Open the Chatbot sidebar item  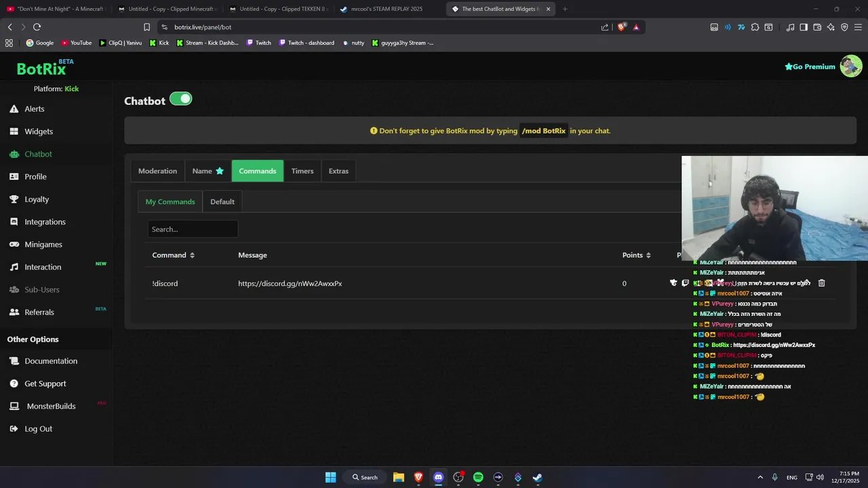[38, 154]
